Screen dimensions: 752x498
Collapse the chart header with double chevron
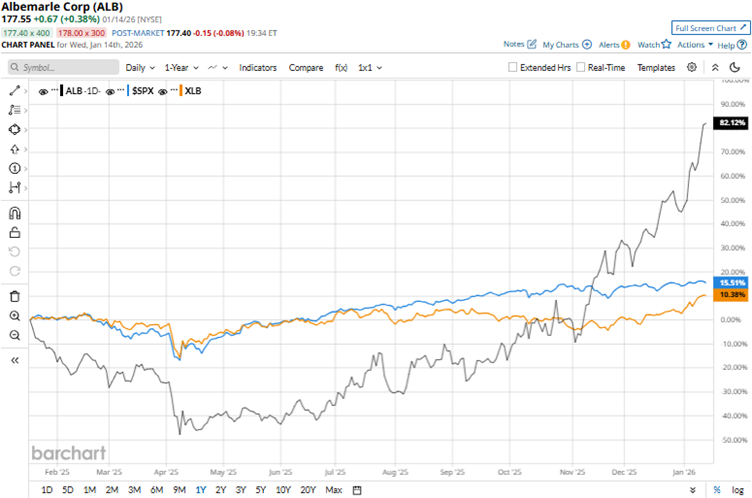715,68
